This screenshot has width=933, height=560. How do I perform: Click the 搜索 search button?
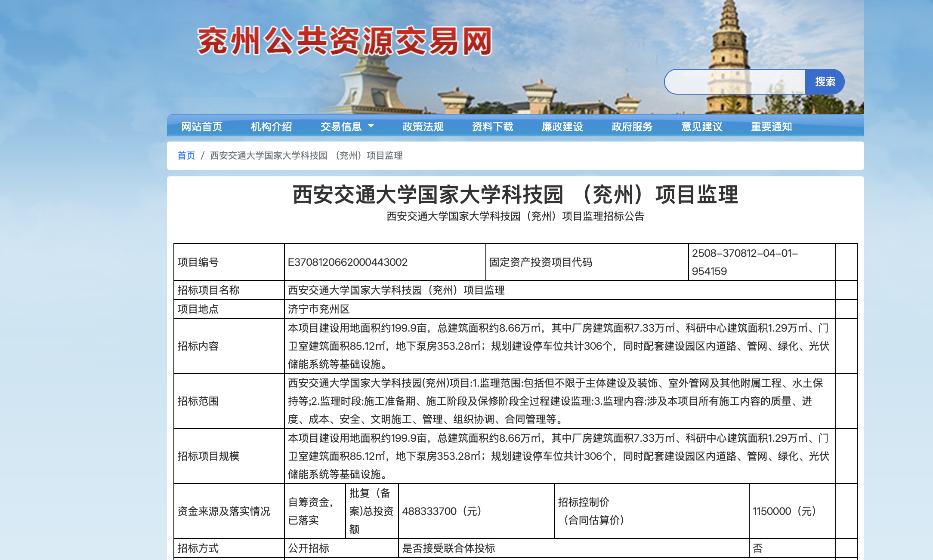(x=824, y=82)
